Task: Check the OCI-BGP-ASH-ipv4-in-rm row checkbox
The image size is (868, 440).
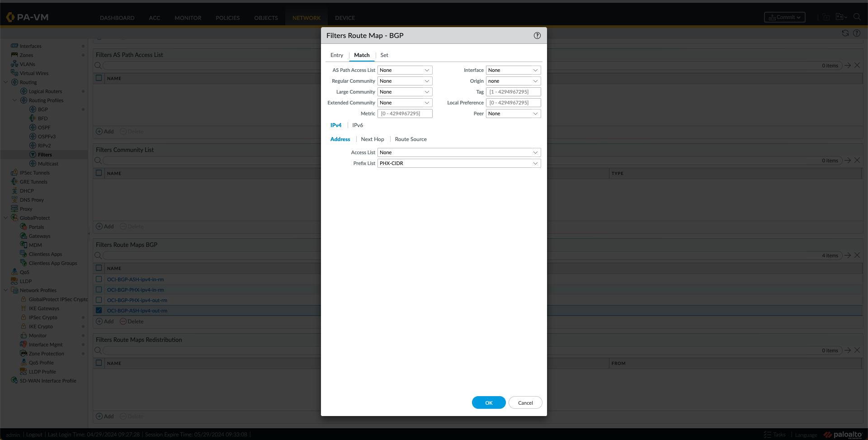Action: tap(99, 279)
